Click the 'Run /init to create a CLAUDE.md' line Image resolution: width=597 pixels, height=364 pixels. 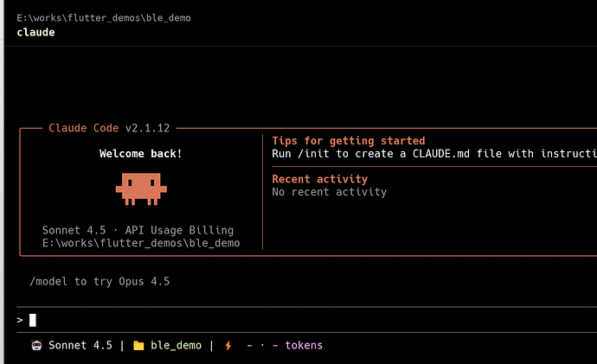pyautogui.click(x=434, y=154)
